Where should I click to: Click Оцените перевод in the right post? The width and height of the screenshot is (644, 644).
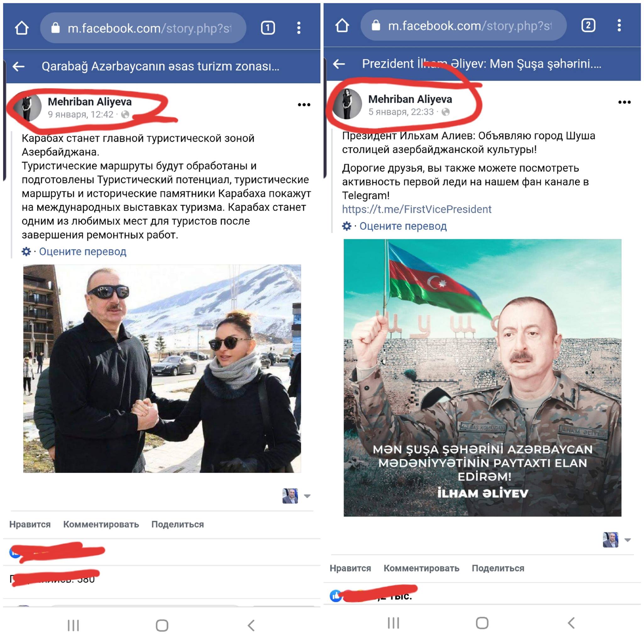(x=403, y=226)
